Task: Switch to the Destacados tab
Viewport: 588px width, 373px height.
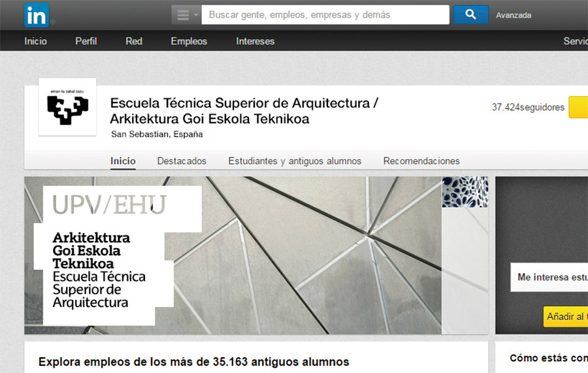Action: pos(182,161)
